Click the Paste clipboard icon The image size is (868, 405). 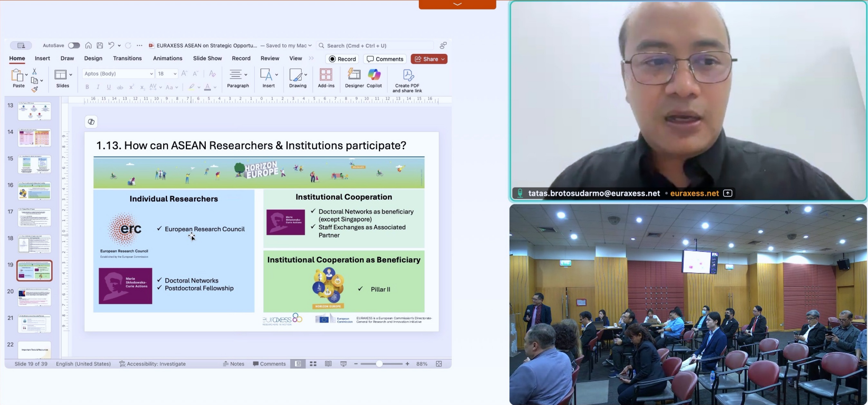17,75
